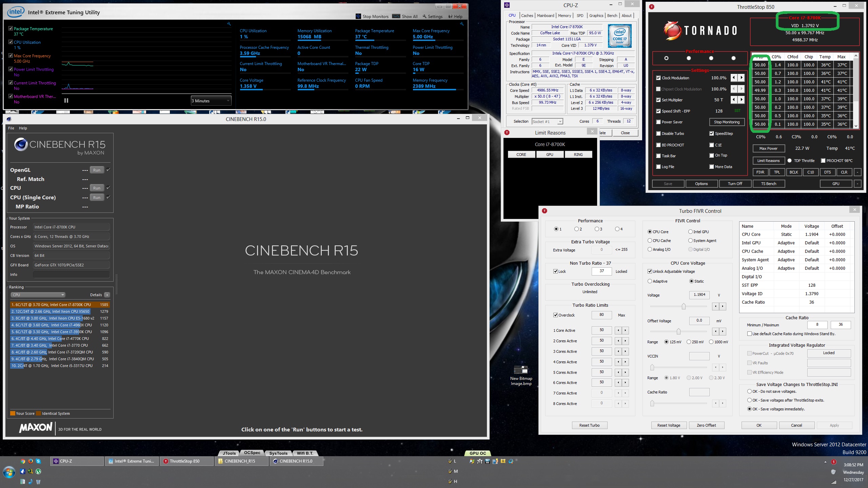Click Reset Turbo button in Turbo FIVR Control

click(x=590, y=425)
